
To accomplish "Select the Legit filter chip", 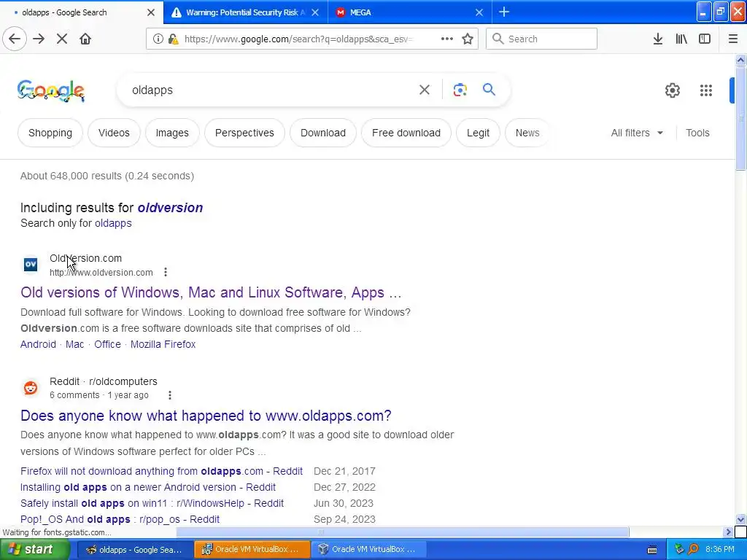I will tap(478, 133).
